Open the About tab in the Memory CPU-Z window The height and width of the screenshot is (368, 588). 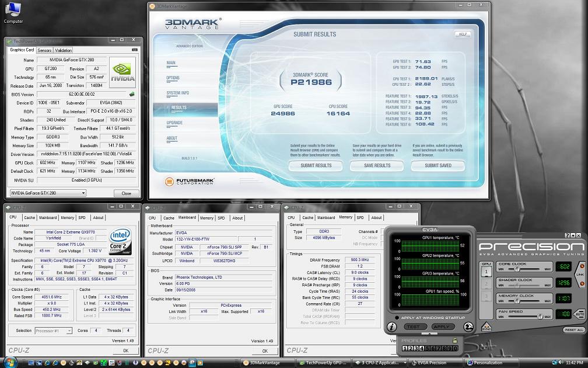click(376, 217)
